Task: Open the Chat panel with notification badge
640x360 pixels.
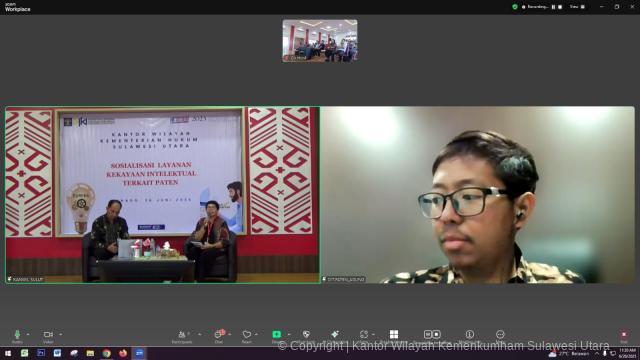Action: coord(219,336)
